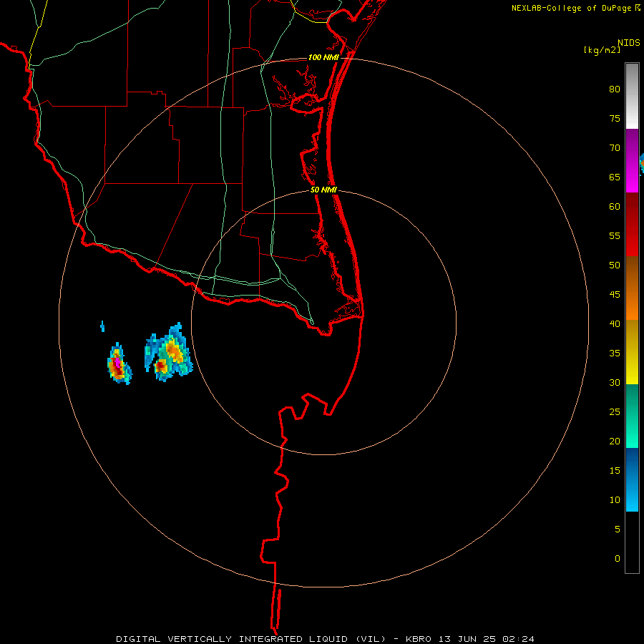
Task: Click the color scale value 0
Action: pos(618,559)
